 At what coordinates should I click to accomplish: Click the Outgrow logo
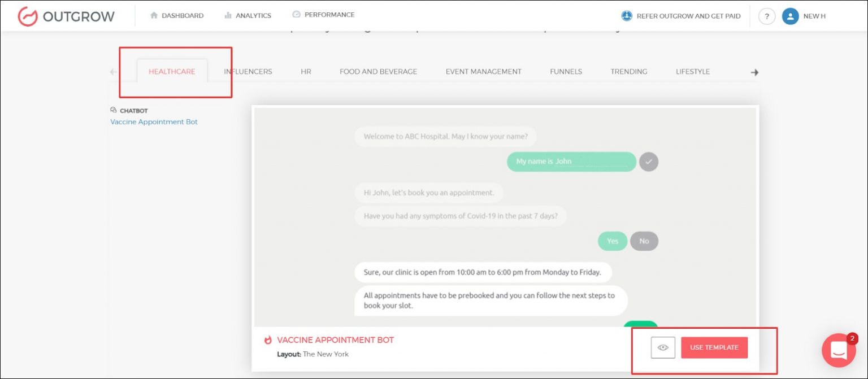point(66,16)
